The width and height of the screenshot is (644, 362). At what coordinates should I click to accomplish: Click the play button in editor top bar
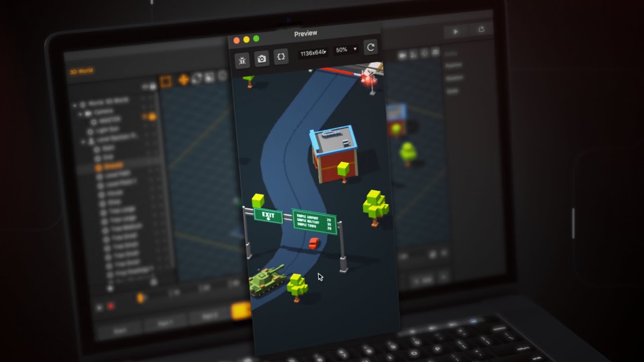click(x=455, y=31)
